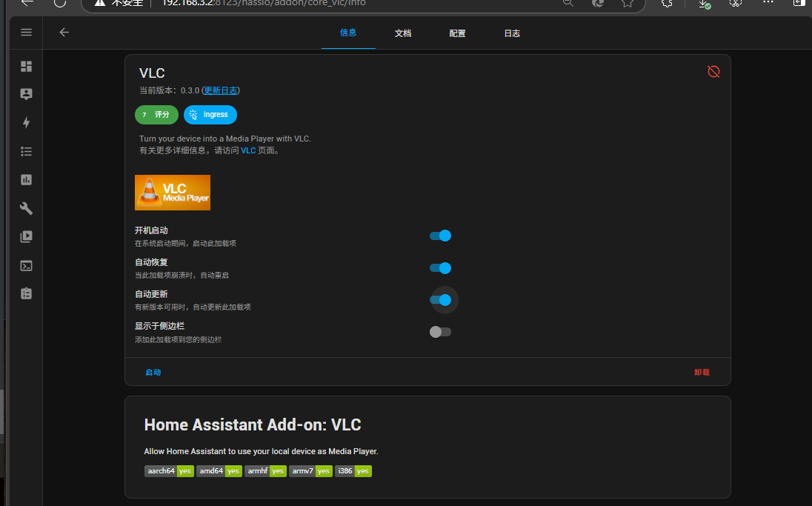Click the back arrow in header
Viewport: 812px width, 506px height.
tap(64, 33)
